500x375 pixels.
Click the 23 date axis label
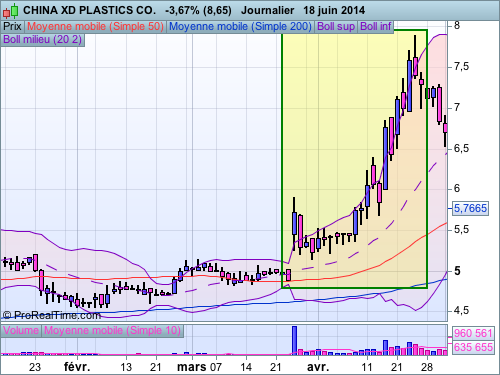tap(35, 367)
